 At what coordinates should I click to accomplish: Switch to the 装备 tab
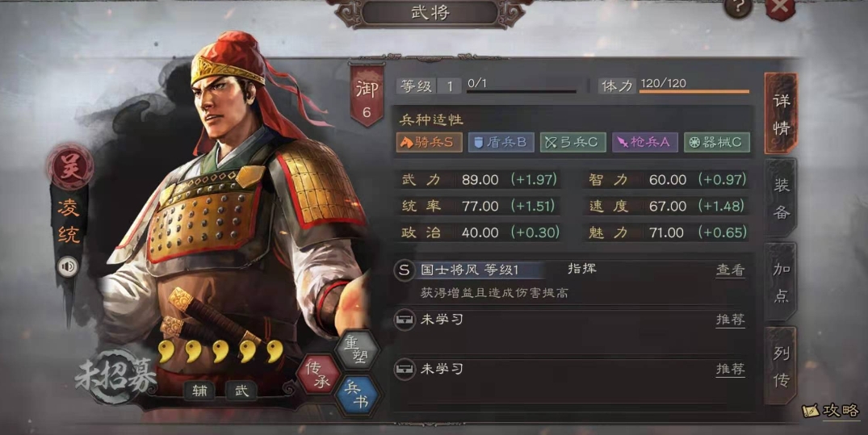coord(781,198)
